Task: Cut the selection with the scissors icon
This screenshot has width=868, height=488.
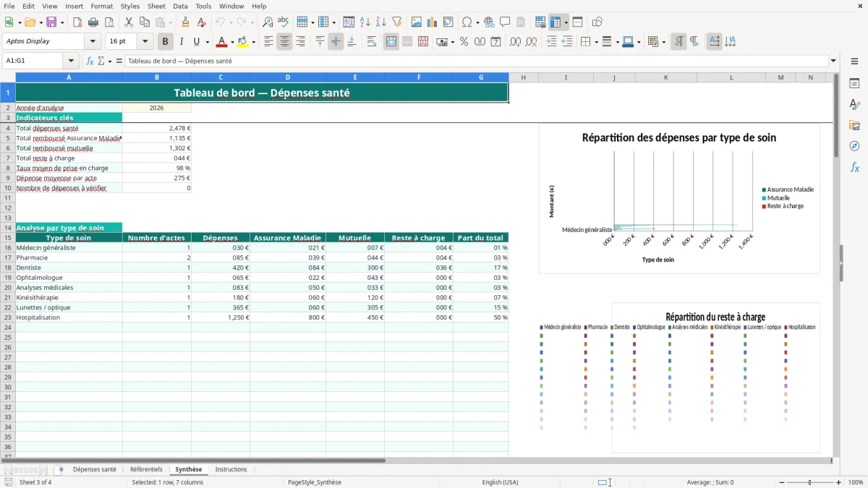Action: tap(129, 22)
